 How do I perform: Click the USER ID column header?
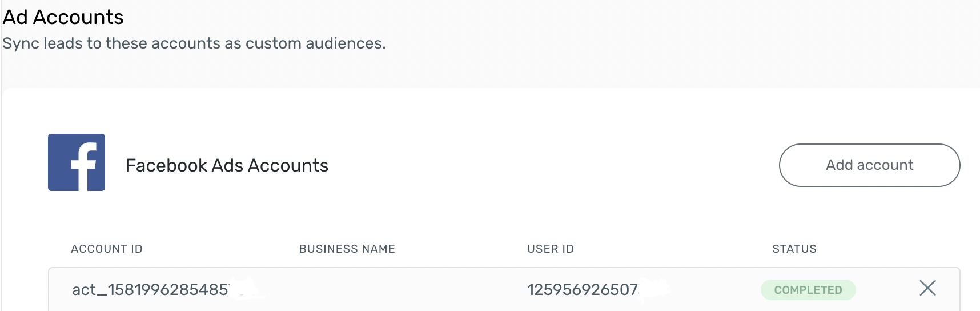[x=551, y=249]
